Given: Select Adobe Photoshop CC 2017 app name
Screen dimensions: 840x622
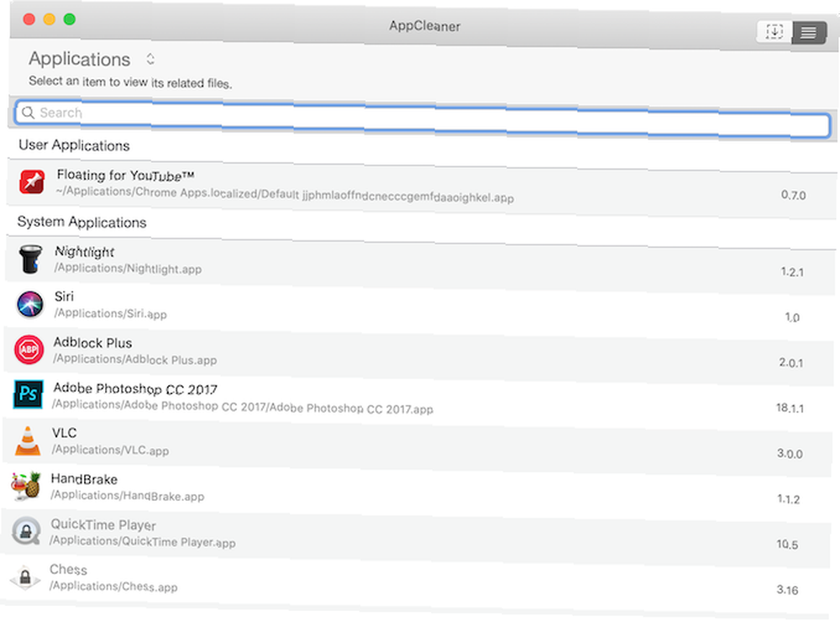Looking at the screenshot, I should 135,388.
